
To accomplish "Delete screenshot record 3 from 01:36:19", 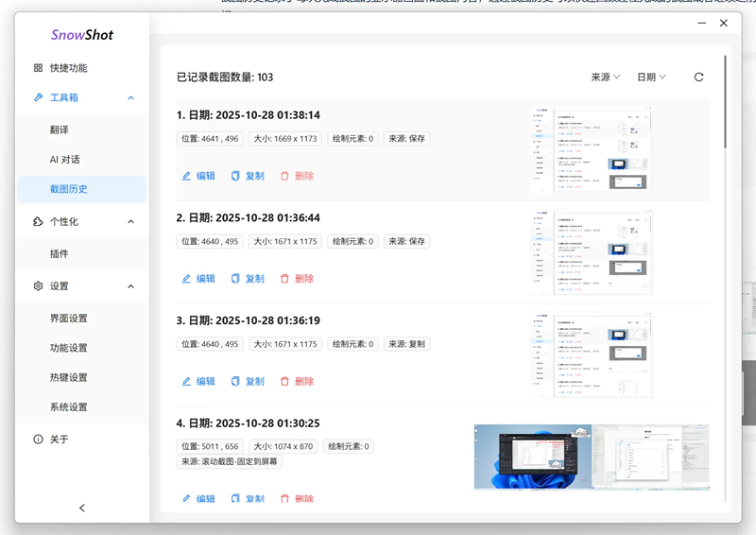I will click(x=297, y=381).
